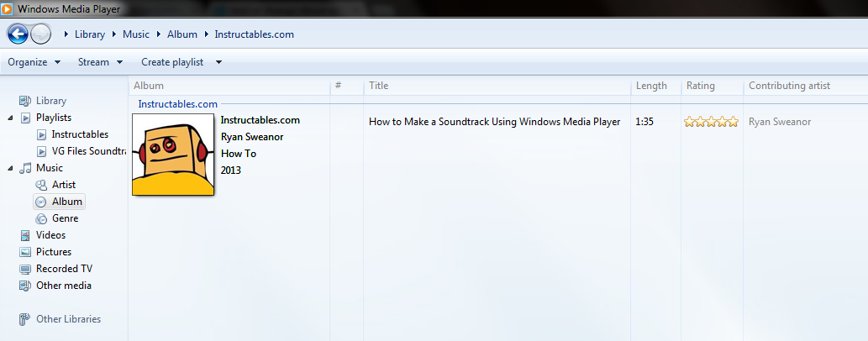
Task: Sort by the Title column header
Action: [x=497, y=86]
